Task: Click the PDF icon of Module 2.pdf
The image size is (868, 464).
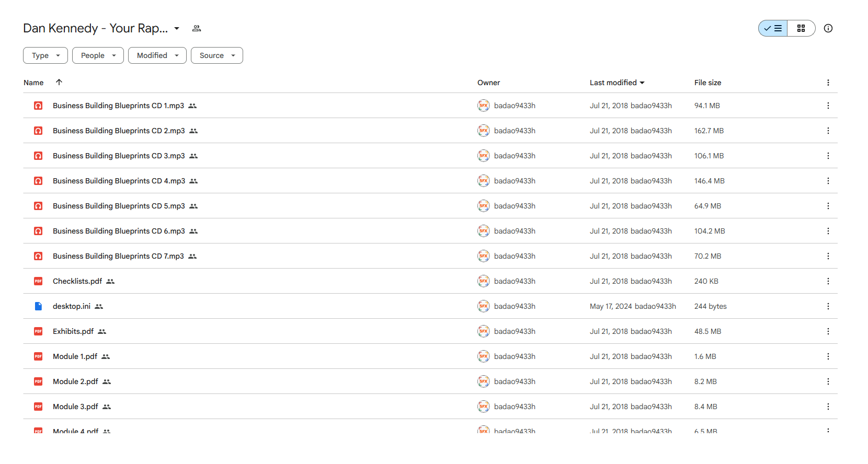Action: tap(38, 381)
